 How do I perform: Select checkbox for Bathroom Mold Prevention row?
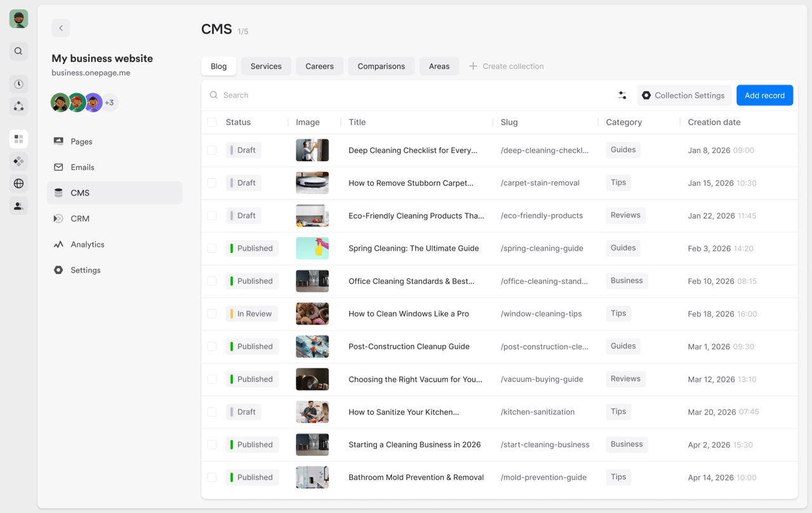point(212,477)
